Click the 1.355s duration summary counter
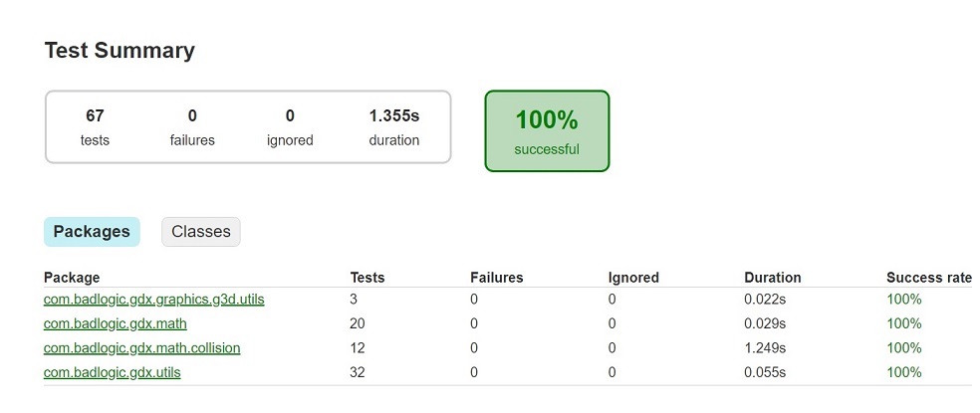Screen dimensions: 980x413 click(x=393, y=126)
